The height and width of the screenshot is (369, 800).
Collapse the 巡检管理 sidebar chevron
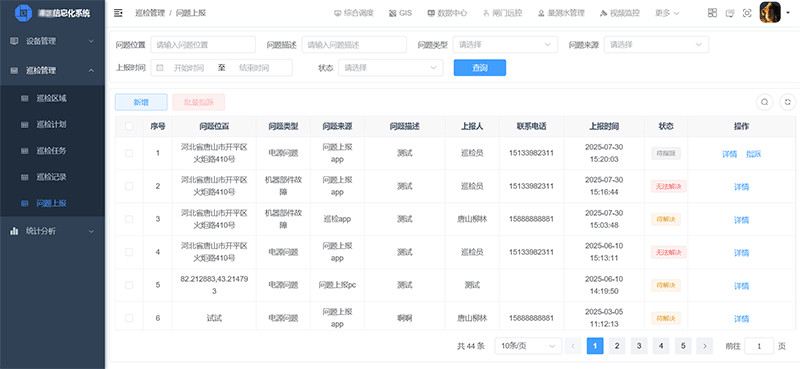[91, 70]
